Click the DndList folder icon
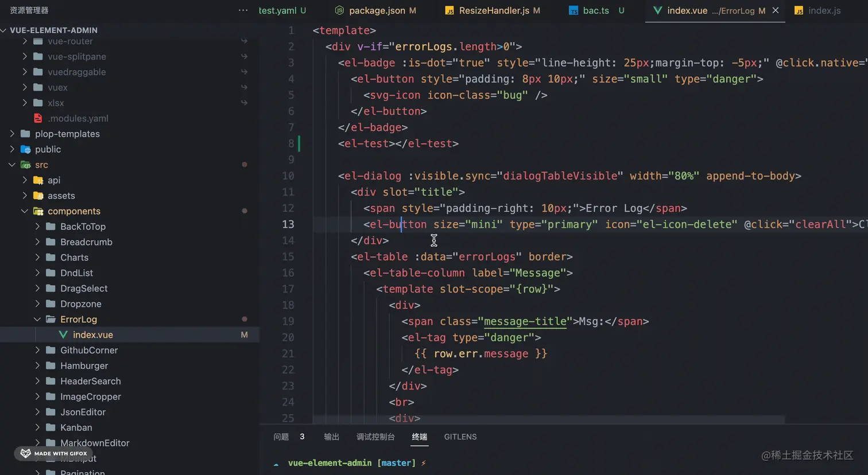The width and height of the screenshot is (868, 475). (x=51, y=273)
